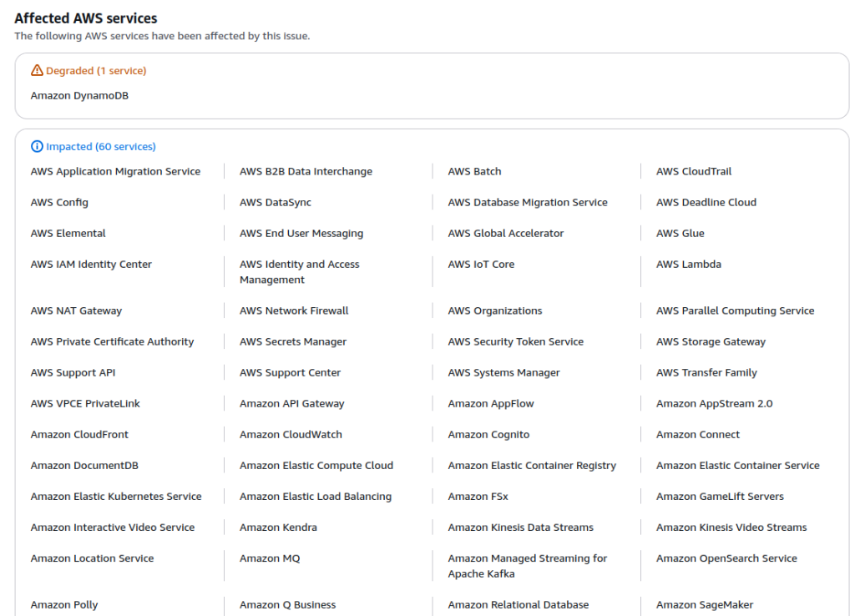
Task: Click the blue info icon next to Impacted
Action: (x=37, y=146)
